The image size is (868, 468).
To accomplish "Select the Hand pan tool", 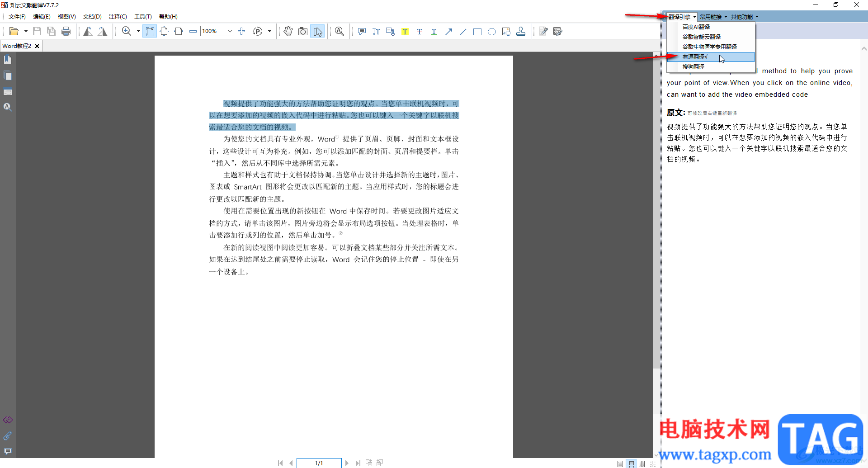I will click(x=288, y=31).
